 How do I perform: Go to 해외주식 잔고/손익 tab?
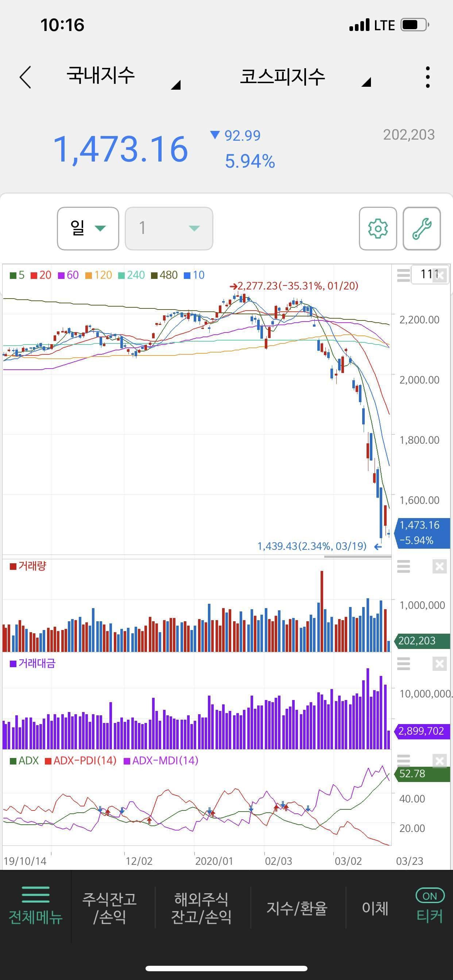pyautogui.click(x=201, y=908)
